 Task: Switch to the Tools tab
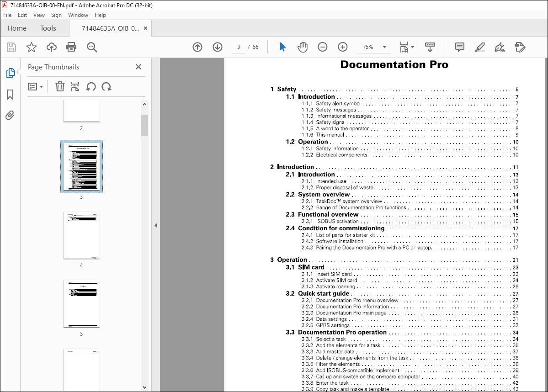48,28
